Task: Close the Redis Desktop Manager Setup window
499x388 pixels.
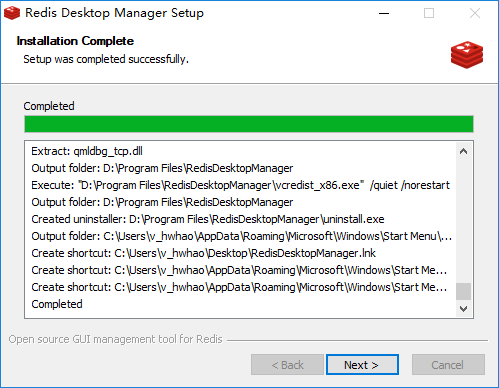Action: pos(475,13)
